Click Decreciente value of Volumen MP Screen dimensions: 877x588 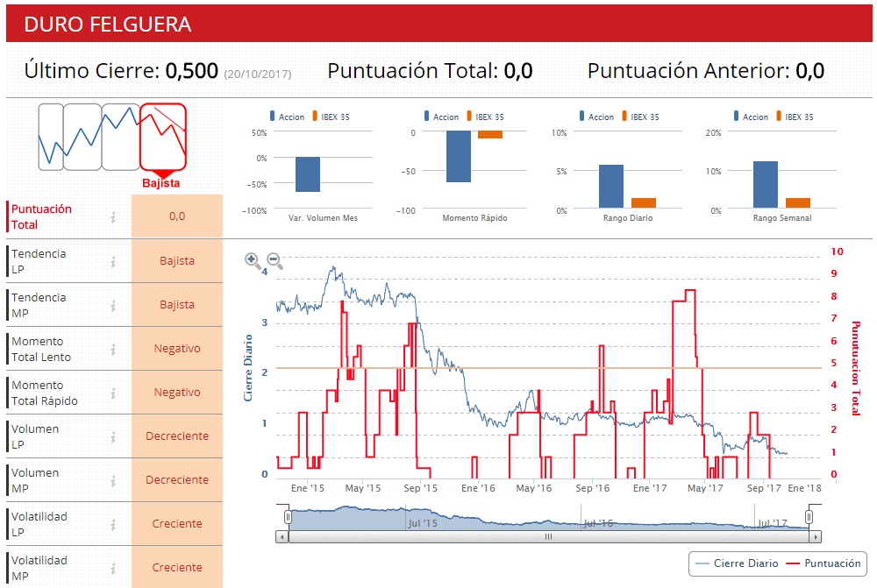[x=177, y=480]
